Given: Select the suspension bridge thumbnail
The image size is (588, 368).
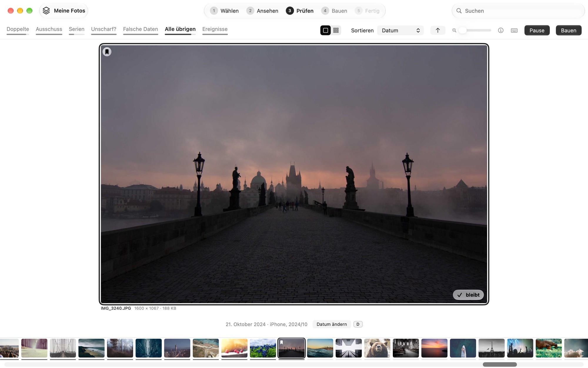Looking at the screenshot, I should point(63,348).
